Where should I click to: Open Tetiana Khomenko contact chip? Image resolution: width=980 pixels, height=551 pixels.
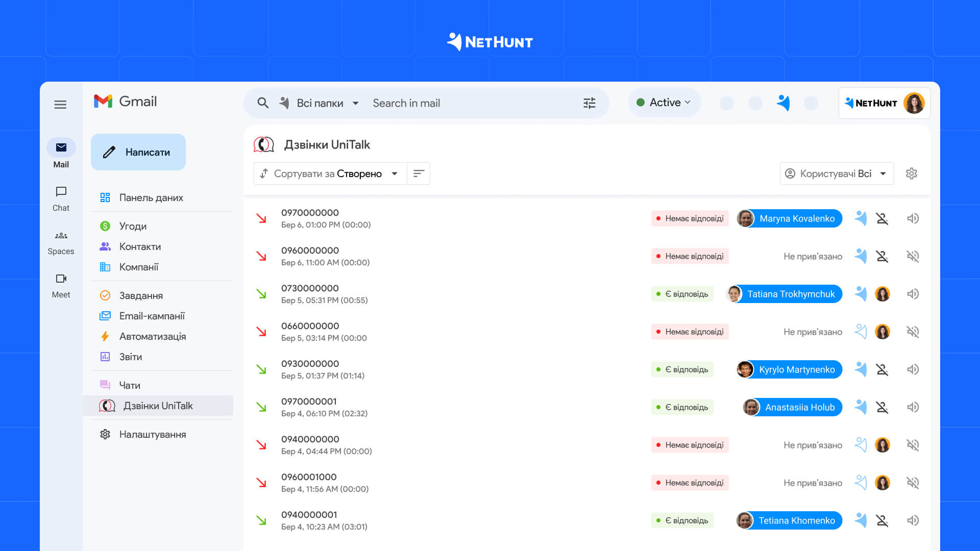[x=789, y=520]
